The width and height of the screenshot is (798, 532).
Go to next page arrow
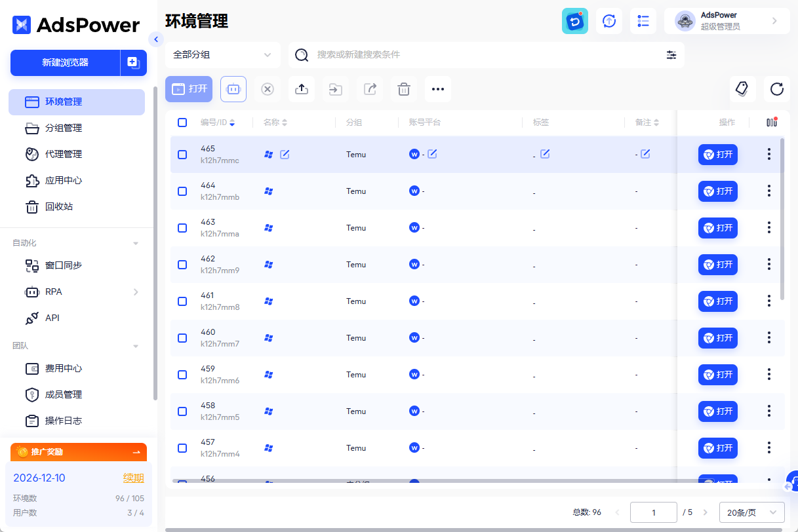pos(706,512)
